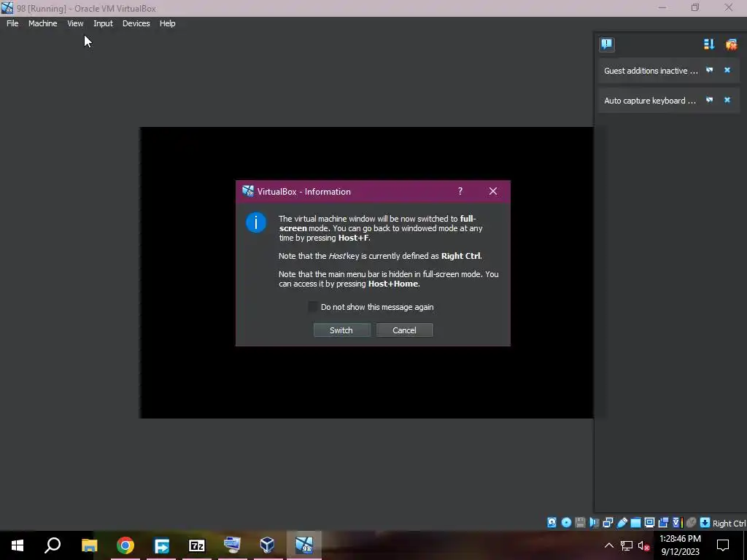Click the Cancel button in the dialog
This screenshot has height=560, width=747.
click(404, 330)
